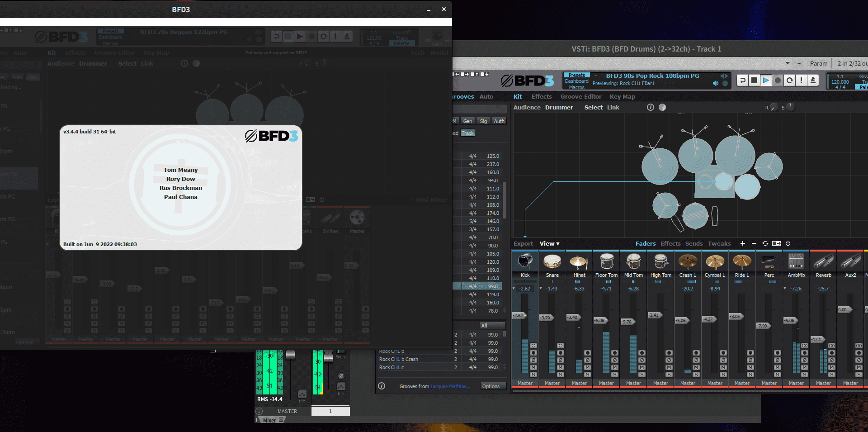Click the Track filter button
868x432 pixels.
(467, 133)
